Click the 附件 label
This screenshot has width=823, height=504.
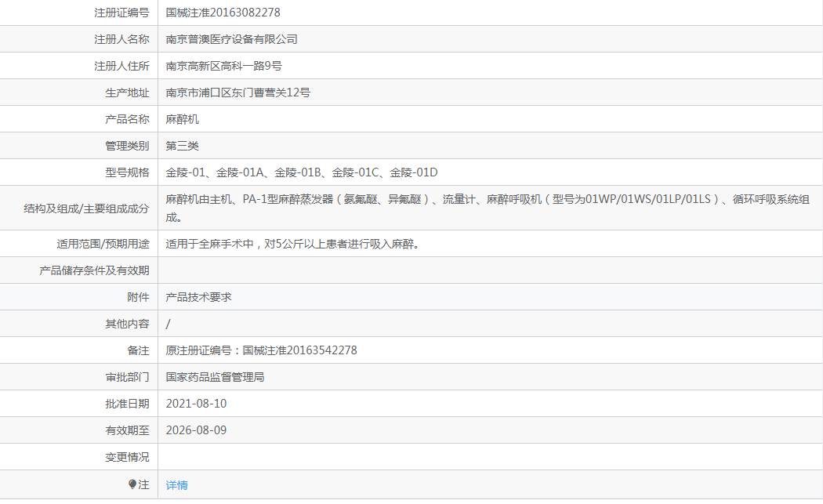click(x=139, y=297)
